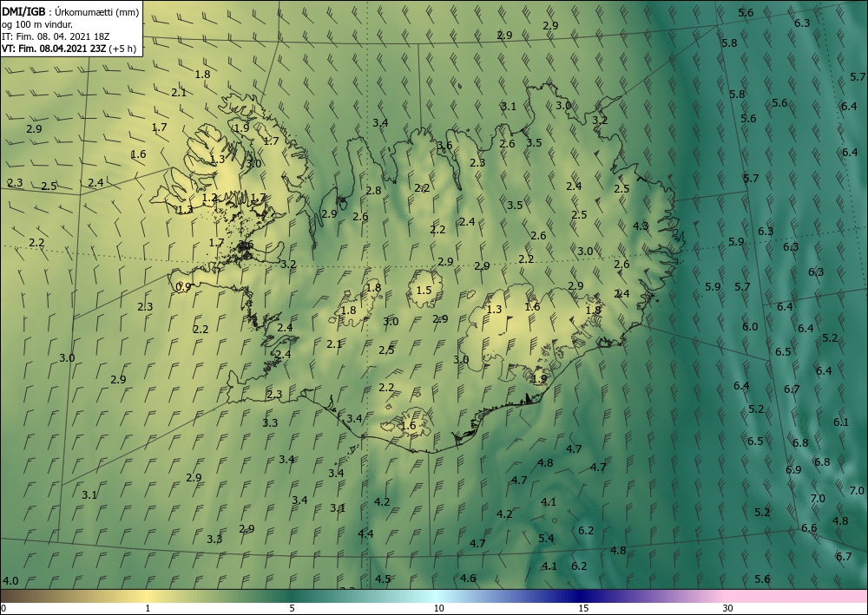
Task: Click the "6.6" value label
Action: (809, 527)
